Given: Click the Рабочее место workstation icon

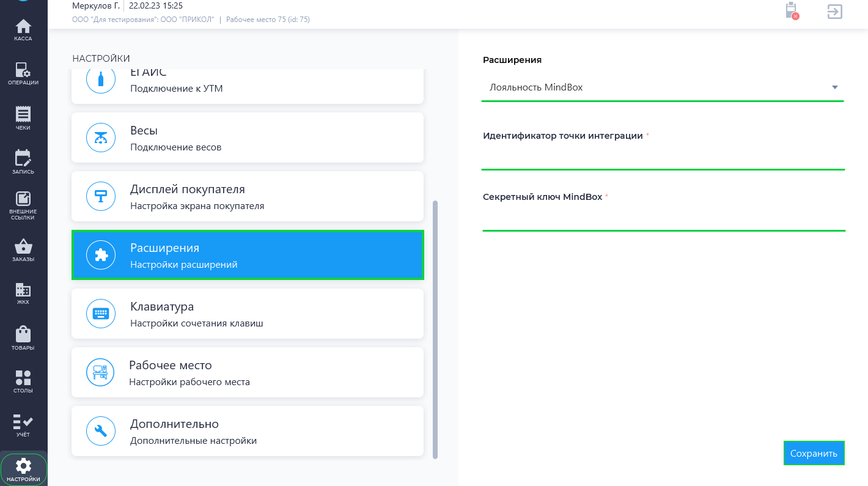Looking at the screenshot, I should 101,373.
